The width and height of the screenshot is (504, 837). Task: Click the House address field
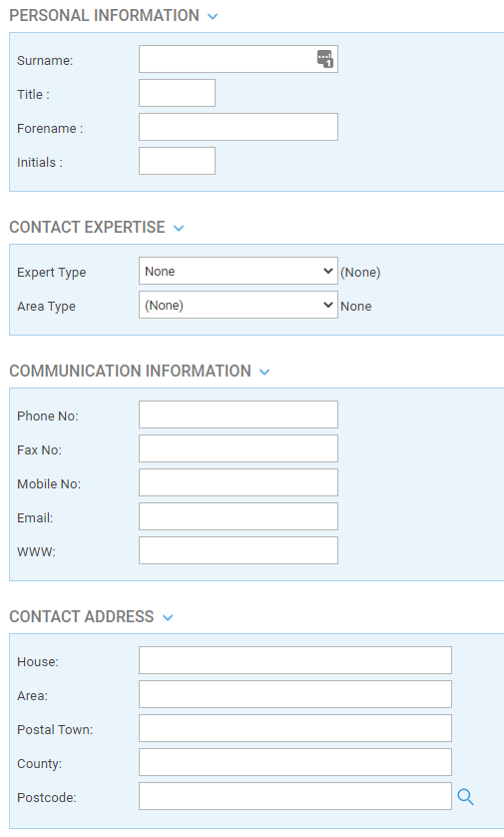(295, 660)
